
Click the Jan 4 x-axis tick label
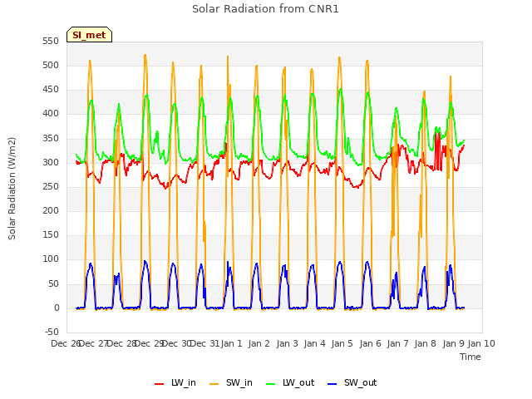314,343
